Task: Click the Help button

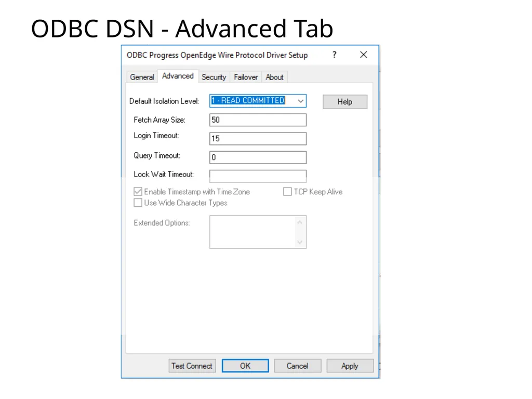Action: [x=345, y=102]
